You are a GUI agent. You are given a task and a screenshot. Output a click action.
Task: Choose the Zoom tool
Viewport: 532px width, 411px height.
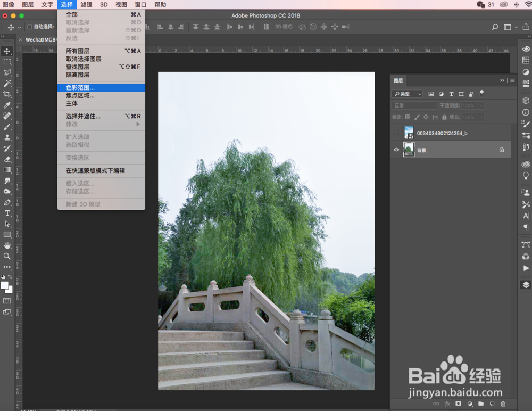pos(7,256)
